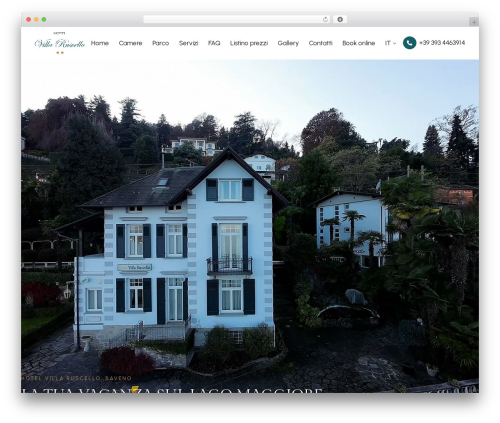Click the red close window button
Image resolution: width=500 pixels, height=423 pixels.
coord(29,19)
